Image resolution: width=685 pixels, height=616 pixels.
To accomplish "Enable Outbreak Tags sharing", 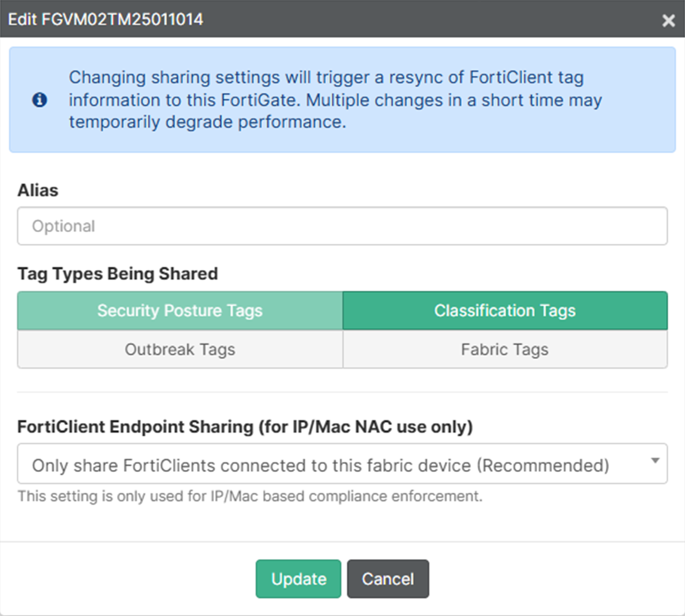I will pos(180,349).
